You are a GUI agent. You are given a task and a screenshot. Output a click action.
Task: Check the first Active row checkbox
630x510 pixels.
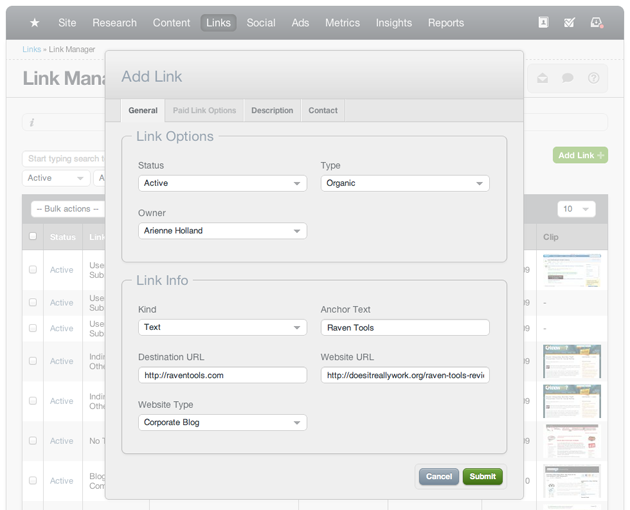point(33,269)
